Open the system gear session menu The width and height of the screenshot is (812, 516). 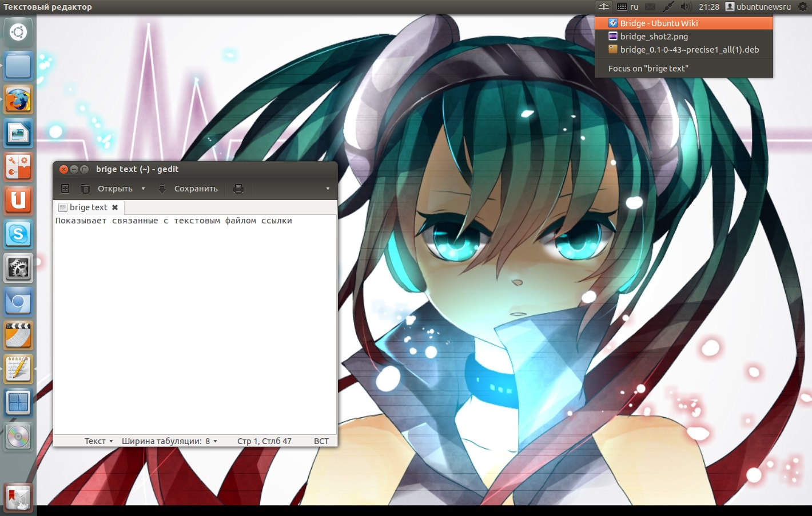point(803,7)
